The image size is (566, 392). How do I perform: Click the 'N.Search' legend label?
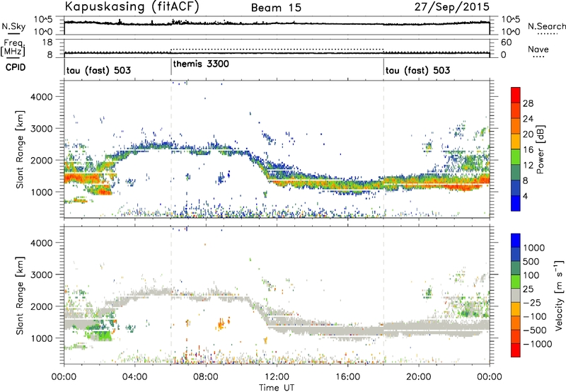pyautogui.click(x=546, y=26)
